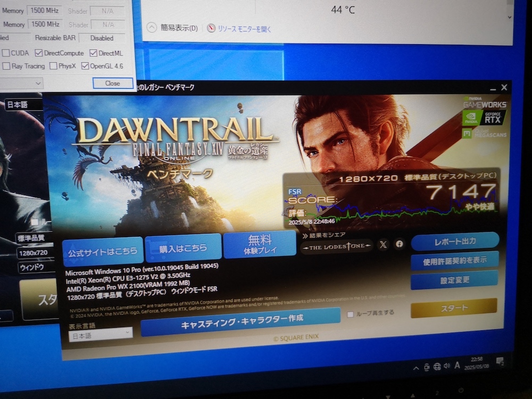Click the Intel(R) Xeon(R) CPU E3-1275 V2 line
Viewport: 532px width, 399px height.
[128, 278]
